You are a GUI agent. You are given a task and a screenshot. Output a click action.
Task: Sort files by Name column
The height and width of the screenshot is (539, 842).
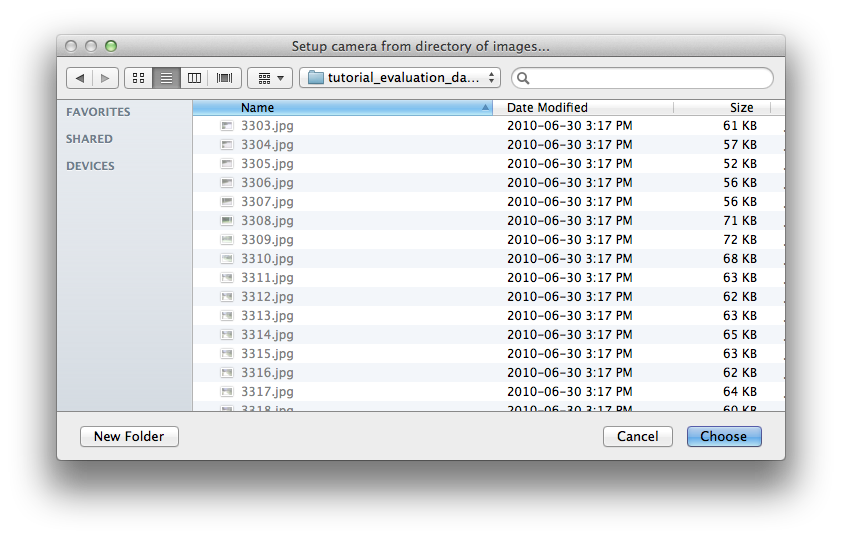(343, 108)
